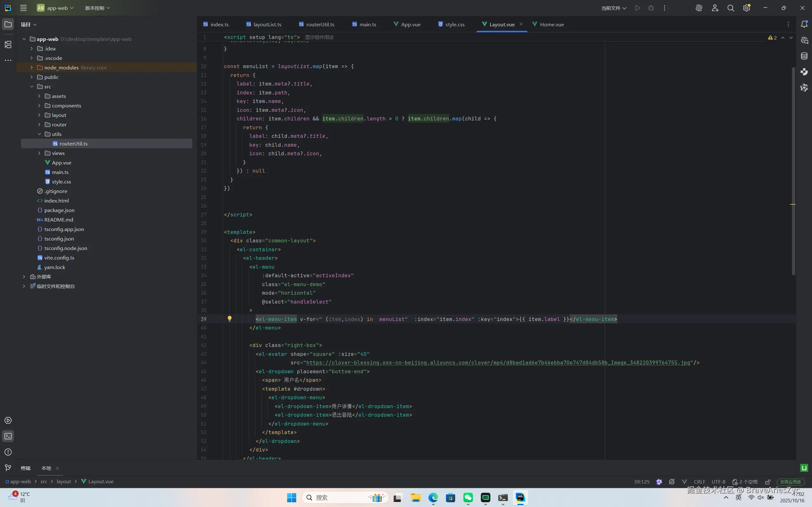812x507 pixels.
Task: Toggle the read-only lock in the status bar
Action: 768,482
